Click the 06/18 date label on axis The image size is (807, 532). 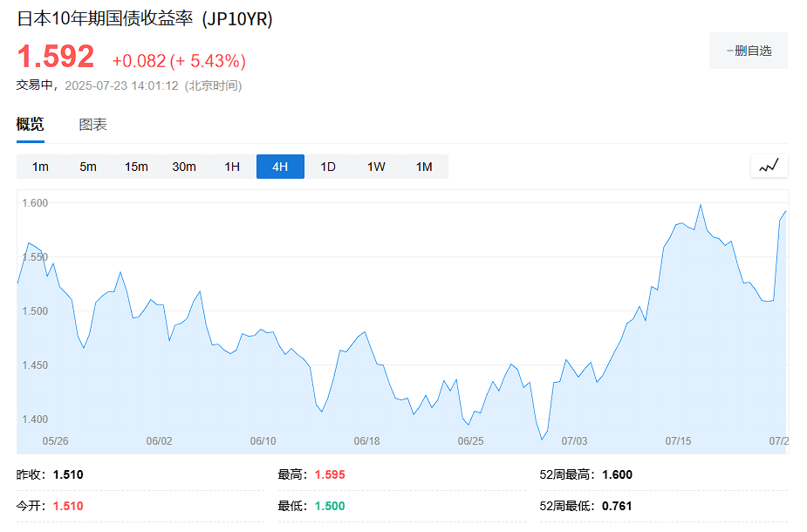367,441
